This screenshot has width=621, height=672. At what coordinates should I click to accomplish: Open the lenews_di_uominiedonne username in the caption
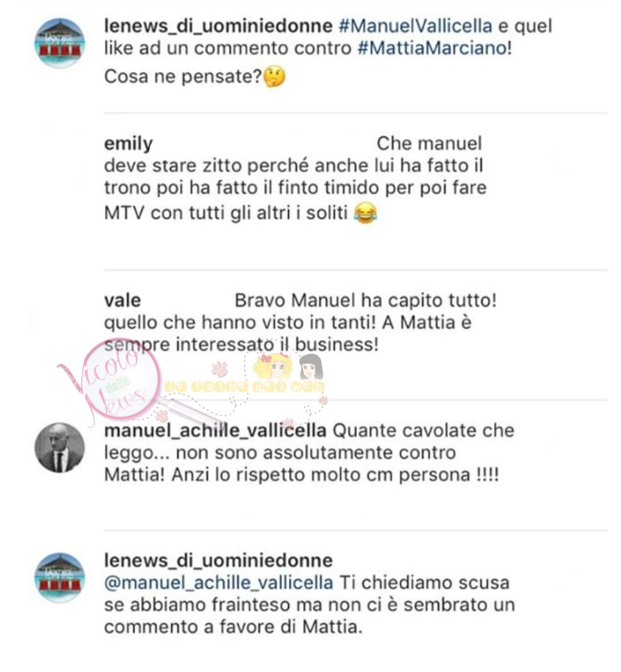pyautogui.click(x=219, y=26)
